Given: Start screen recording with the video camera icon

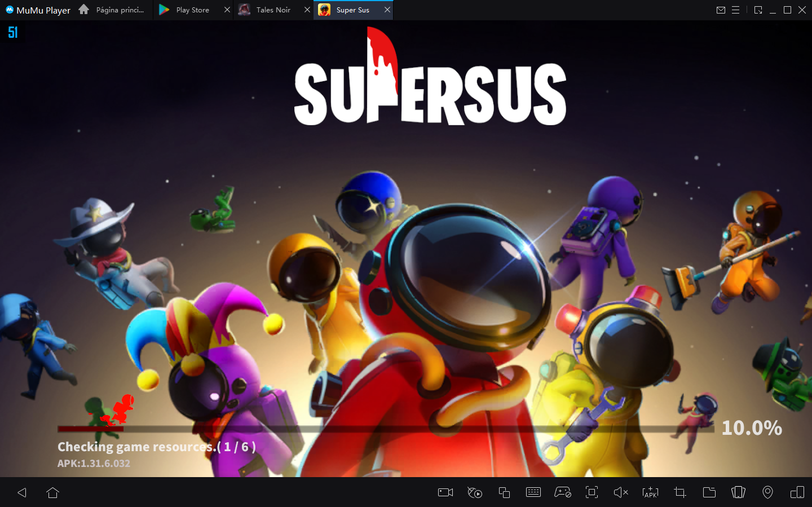Looking at the screenshot, I should (x=445, y=492).
